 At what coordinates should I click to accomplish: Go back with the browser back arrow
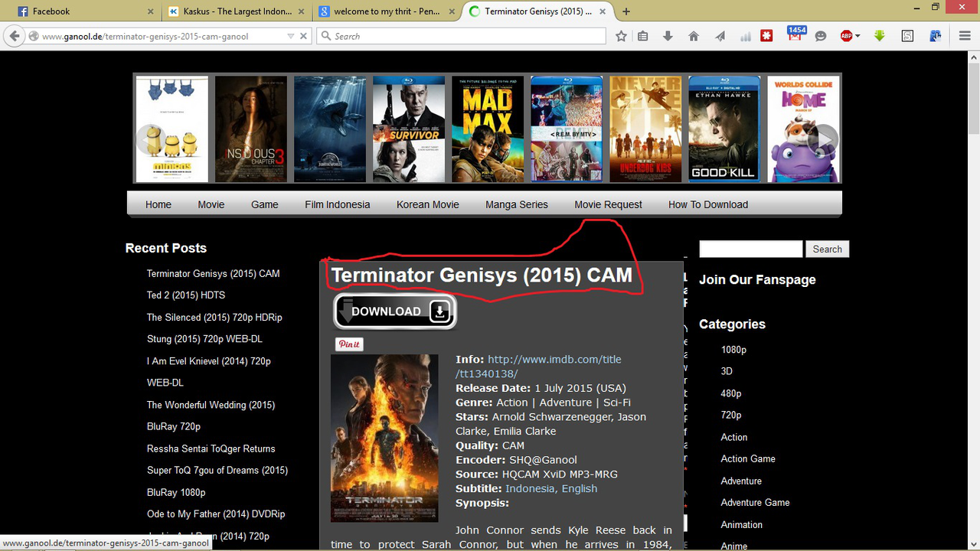click(x=14, y=36)
